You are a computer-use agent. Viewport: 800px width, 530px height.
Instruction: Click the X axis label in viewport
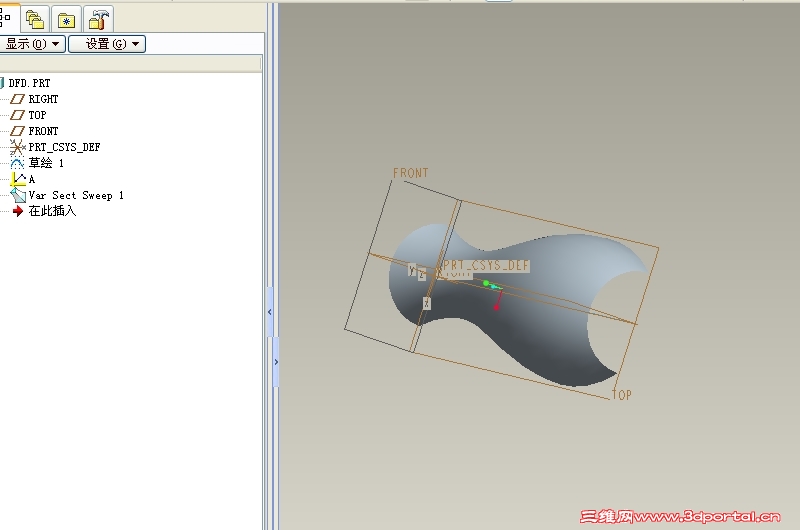click(x=427, y=304)
